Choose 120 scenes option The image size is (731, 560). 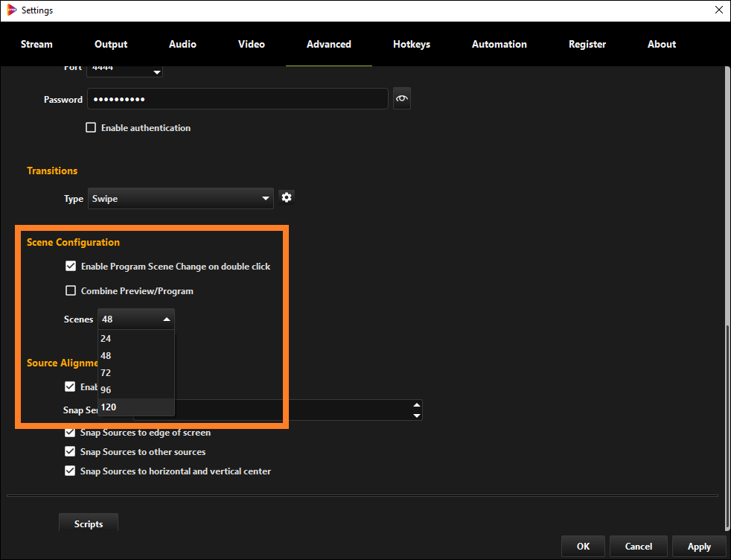point(136,407)
